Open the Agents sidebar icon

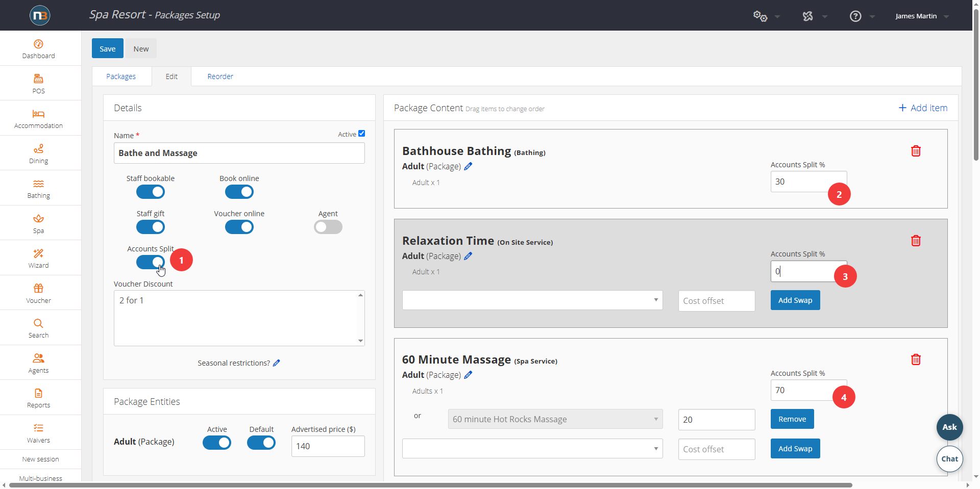click(x=38, y=358)
